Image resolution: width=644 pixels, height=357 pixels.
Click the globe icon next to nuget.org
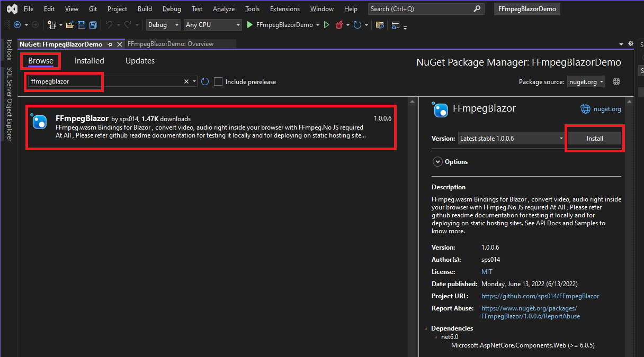tap(585, 109)
